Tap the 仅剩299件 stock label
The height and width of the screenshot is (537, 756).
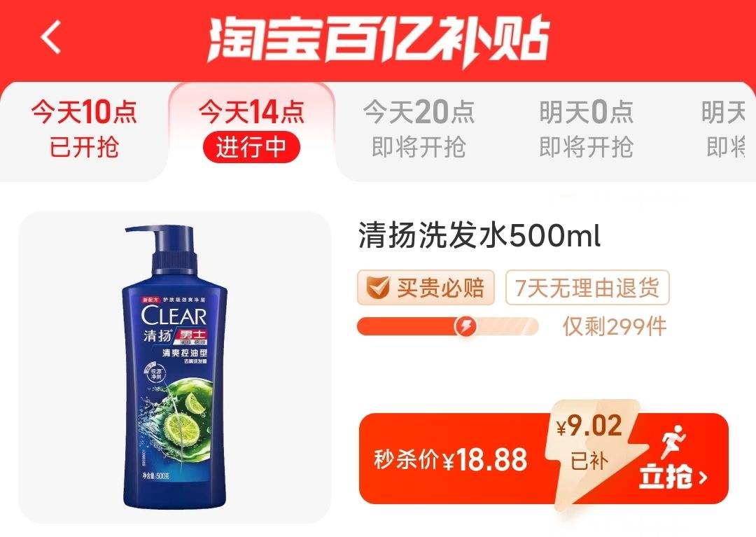tap(615, 327)
